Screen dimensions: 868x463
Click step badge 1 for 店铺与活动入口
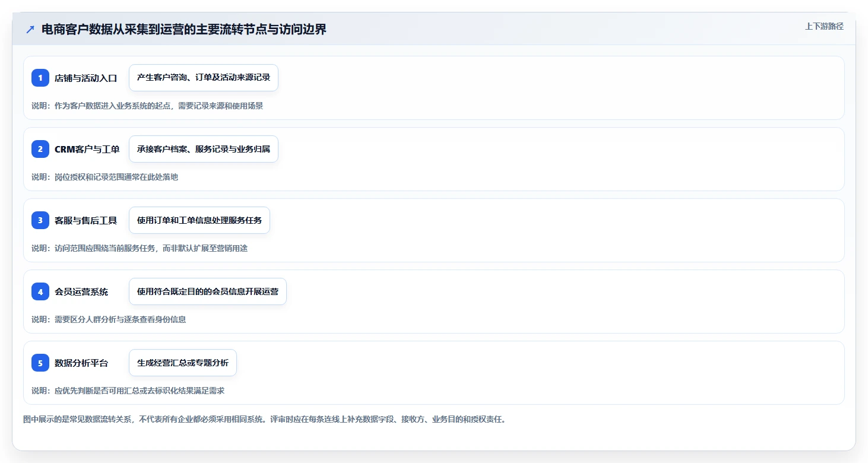pyautogui.click(x=40, y=78)
